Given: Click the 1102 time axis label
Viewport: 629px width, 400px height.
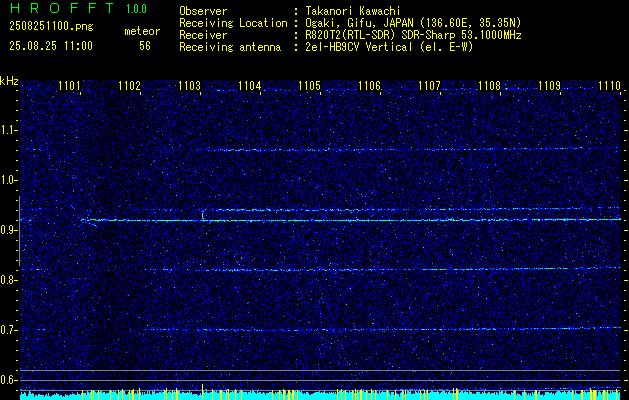Looking at the screenshot, I should [x=129, y=85].
